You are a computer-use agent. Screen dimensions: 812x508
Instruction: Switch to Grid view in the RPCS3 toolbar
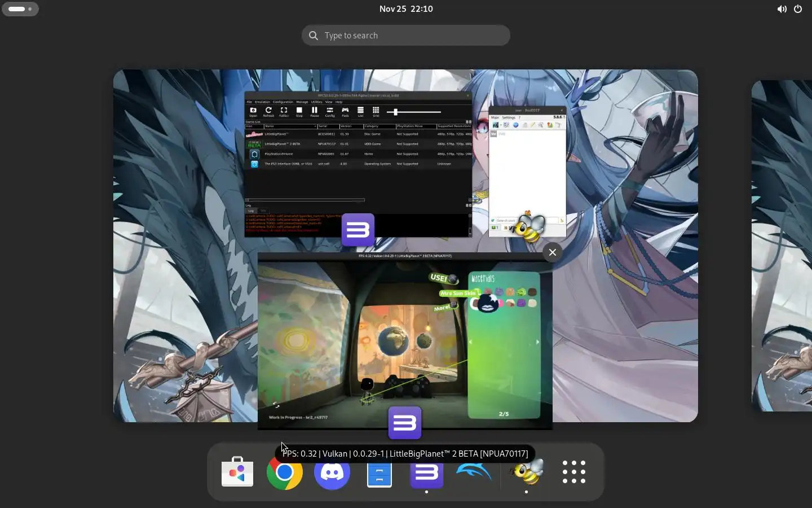coord(376,112)
